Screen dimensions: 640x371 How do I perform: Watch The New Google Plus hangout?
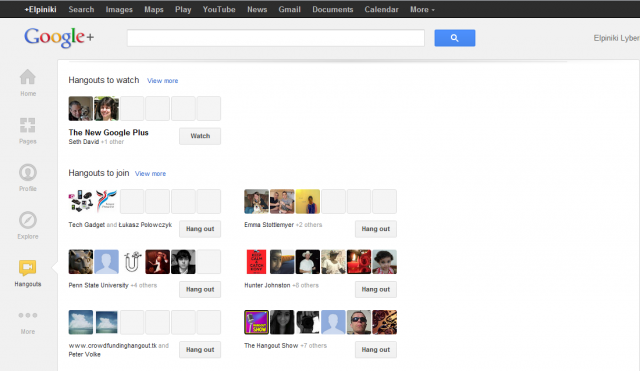[x=200, y=136]
